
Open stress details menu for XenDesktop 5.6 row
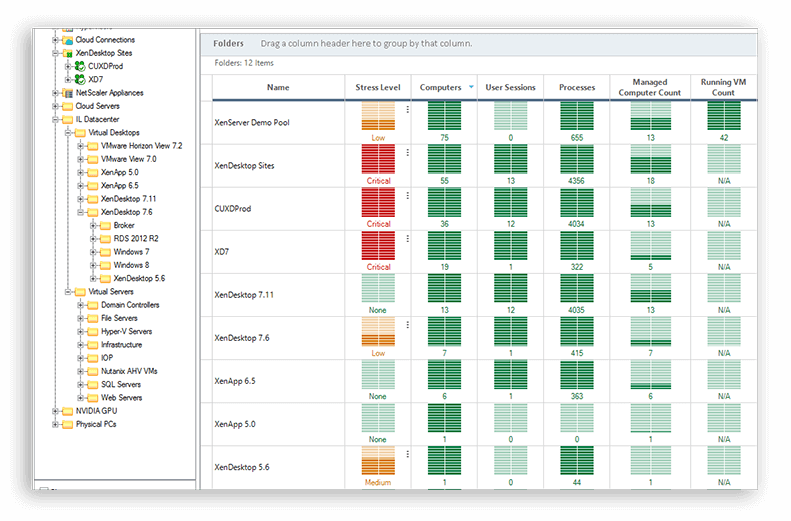pos(408,454)
